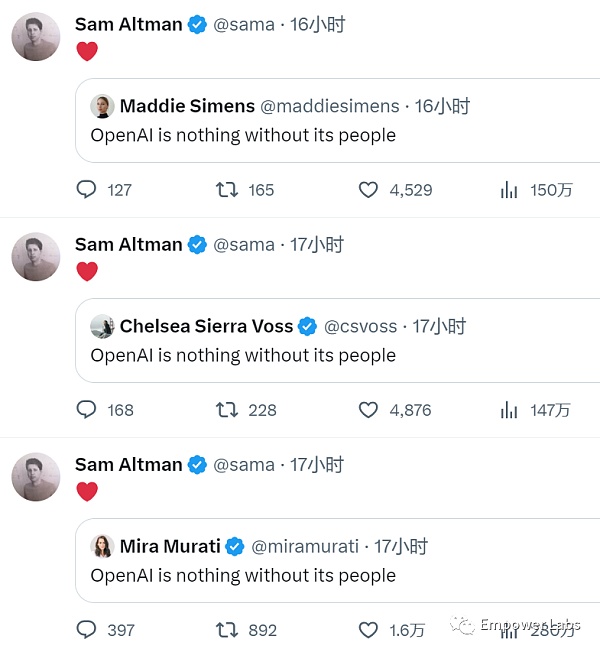Retweet the post with 228 retweets
The width and height of the screenshot is (600, 652).
[x=227, y=410]
